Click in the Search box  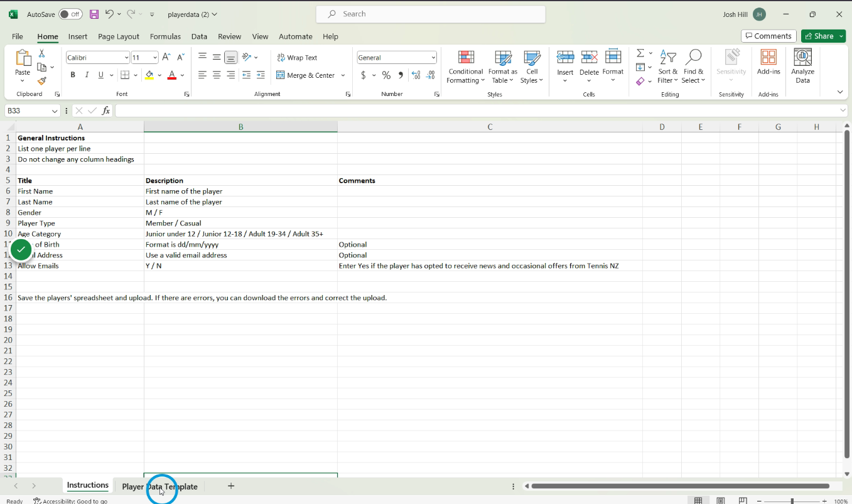[430, 14]
